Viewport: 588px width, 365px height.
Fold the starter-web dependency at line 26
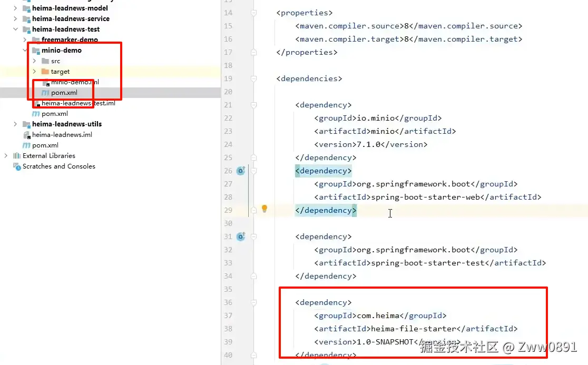(x=253, y=171)
